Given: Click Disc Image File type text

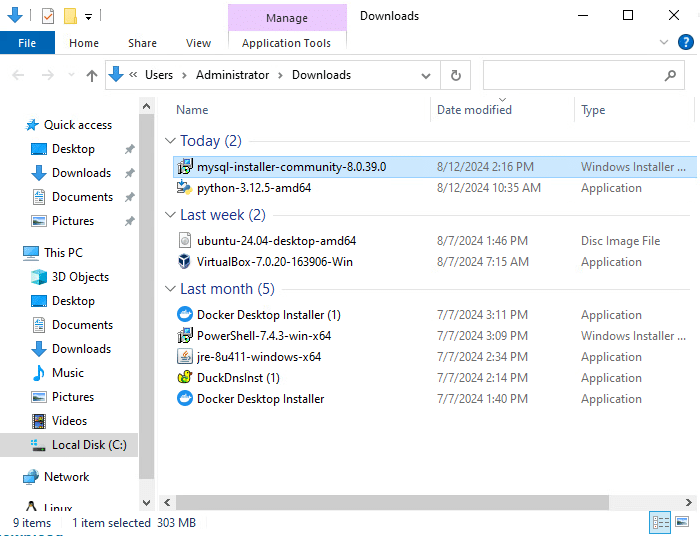Looking at the screenshot, I should click(x=620, y=241).
